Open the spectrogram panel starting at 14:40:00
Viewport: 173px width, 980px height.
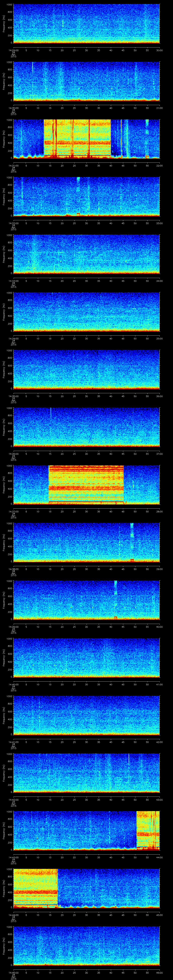[87, 658]
